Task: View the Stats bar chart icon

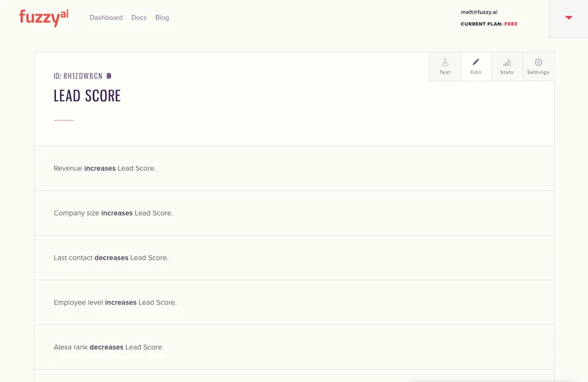Action: [507, 65]
